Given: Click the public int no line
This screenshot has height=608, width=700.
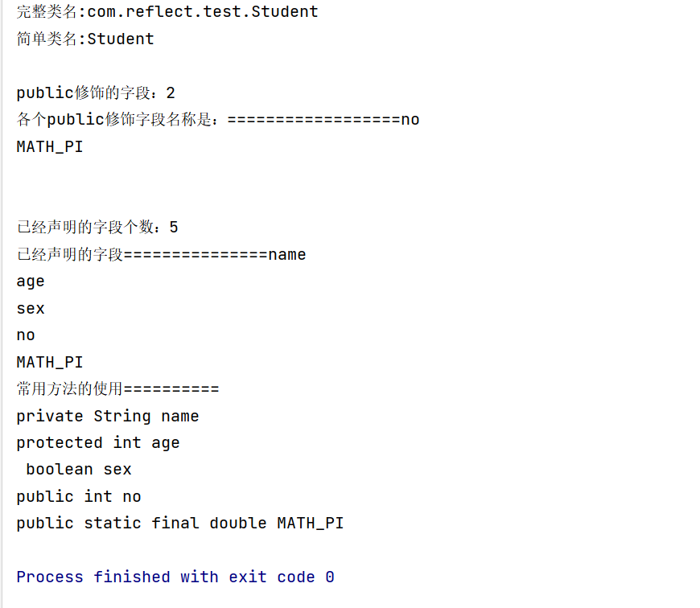Looking at the screenshot, I should 79,497.
